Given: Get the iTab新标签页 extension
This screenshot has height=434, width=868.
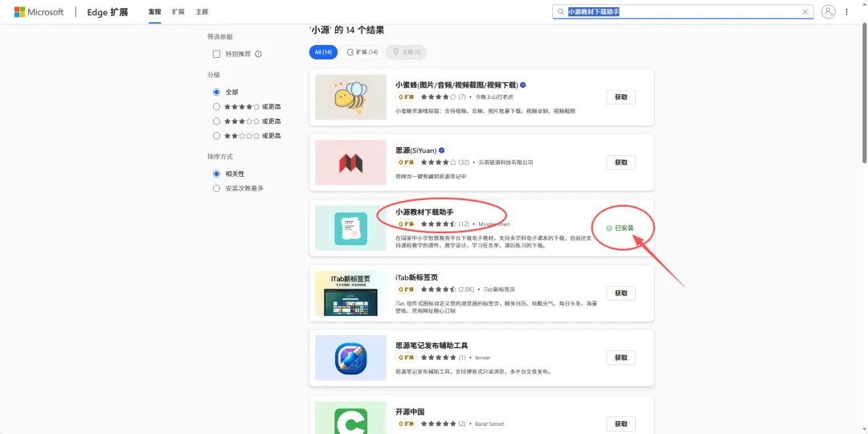Looking at the screenshot, I should click(620, 293).
